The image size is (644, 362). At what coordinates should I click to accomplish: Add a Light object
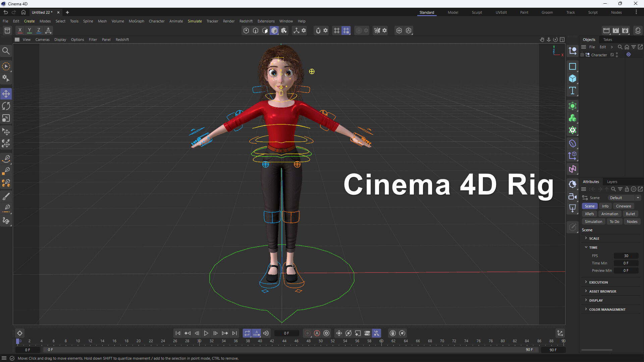coord(573,208)
